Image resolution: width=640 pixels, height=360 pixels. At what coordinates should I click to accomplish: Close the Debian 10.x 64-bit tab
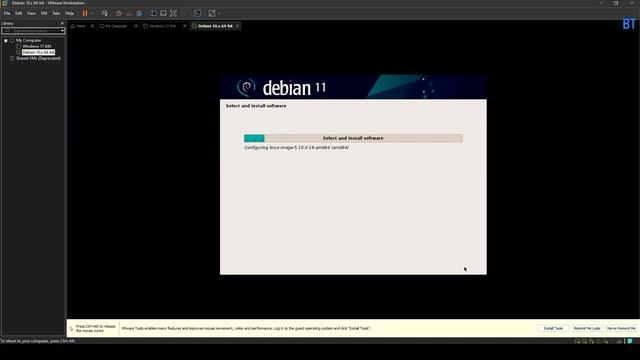pos(238,26)
